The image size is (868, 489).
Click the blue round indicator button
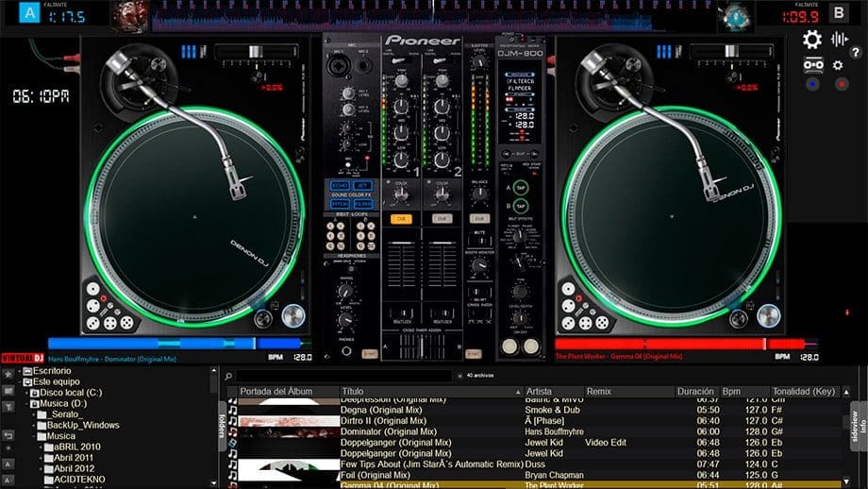click(812, 84)
